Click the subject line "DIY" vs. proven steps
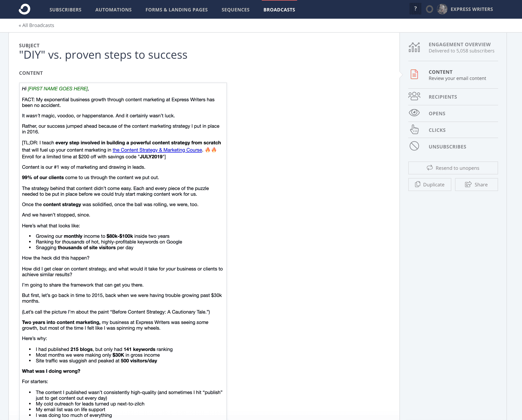The width and height of the screenshot is (522, 420). (103, 55)
